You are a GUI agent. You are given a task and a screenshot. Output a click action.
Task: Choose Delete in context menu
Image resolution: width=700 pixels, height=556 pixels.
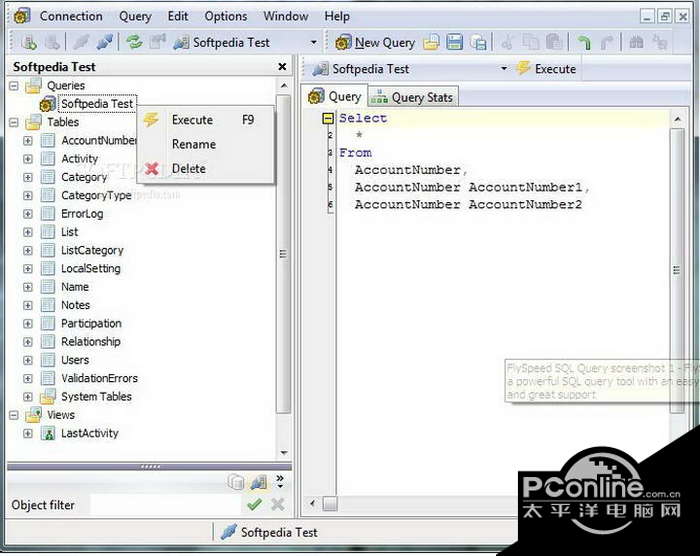click(206, 168)
